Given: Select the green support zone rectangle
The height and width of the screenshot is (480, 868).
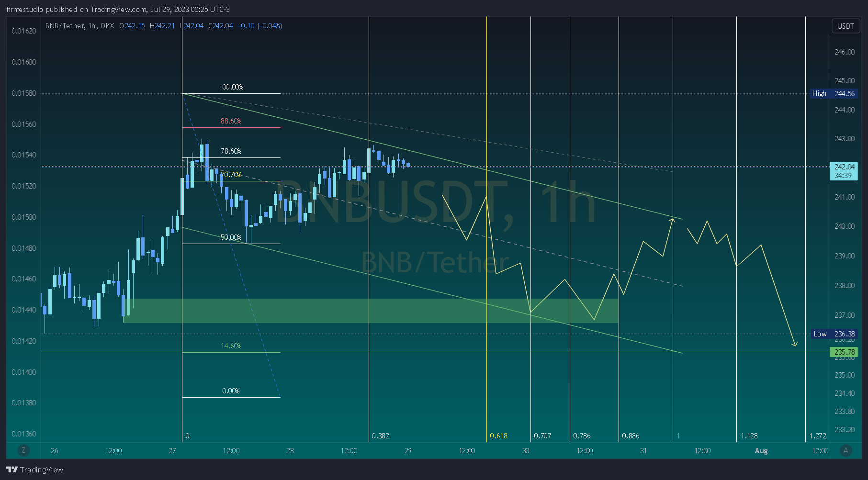Looking at the screenshot, I should tap(371, 311).
